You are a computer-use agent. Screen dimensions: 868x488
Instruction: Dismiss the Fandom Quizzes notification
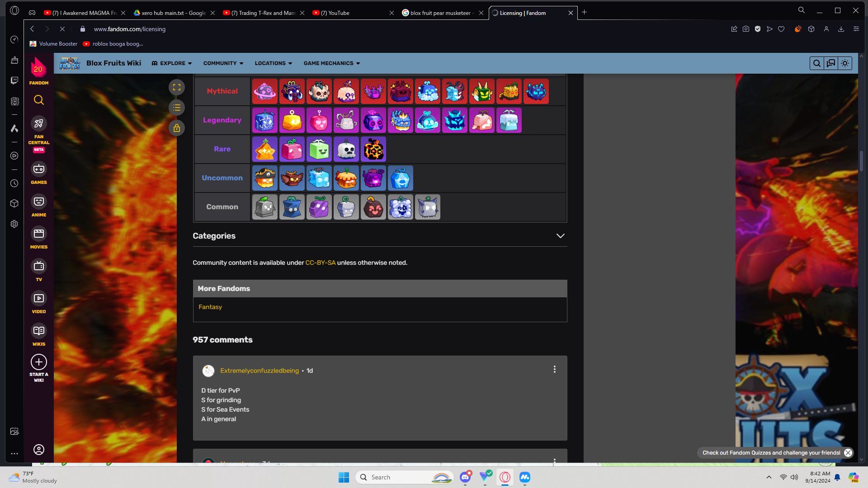point(848,453)
